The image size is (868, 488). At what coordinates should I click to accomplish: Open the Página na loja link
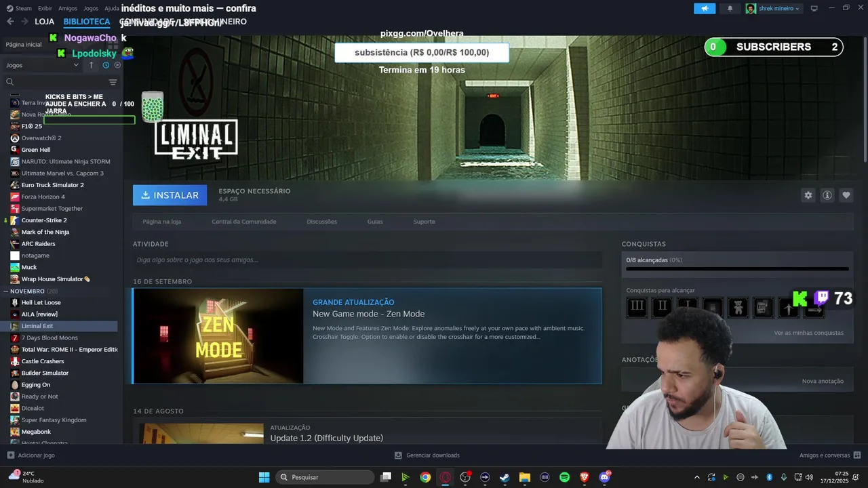click(161, 222)
